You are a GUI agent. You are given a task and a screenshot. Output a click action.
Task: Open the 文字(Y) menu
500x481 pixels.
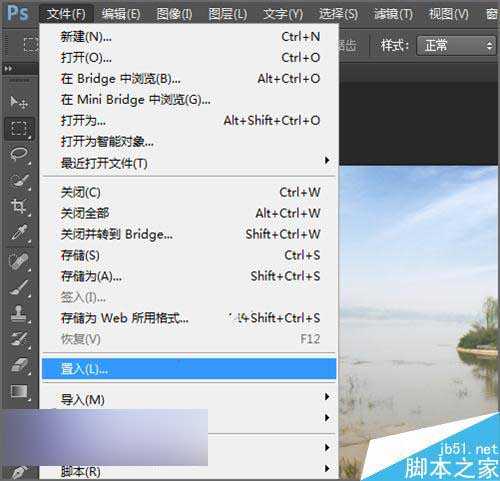click(x=283, y=14)
